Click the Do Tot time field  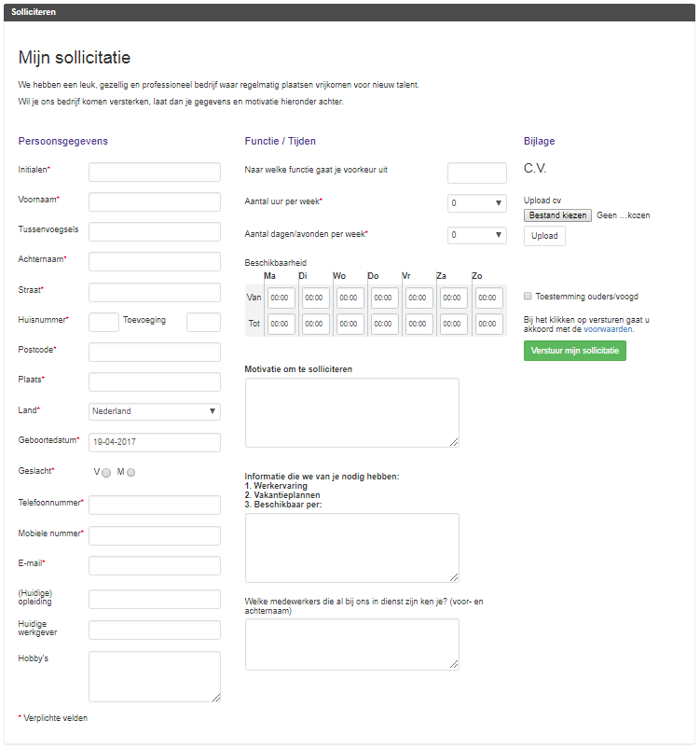click(x=384, y=324)
